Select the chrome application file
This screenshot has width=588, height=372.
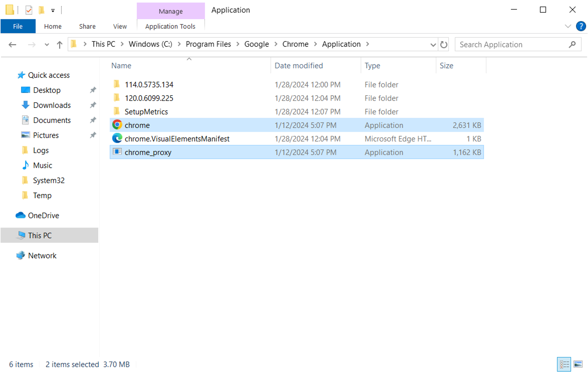297,125
